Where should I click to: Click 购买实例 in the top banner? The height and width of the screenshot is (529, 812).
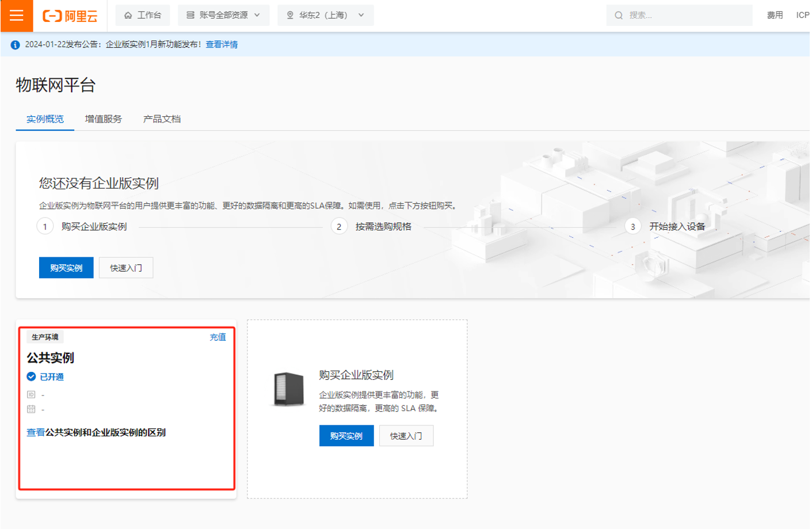tap(66, 268)
